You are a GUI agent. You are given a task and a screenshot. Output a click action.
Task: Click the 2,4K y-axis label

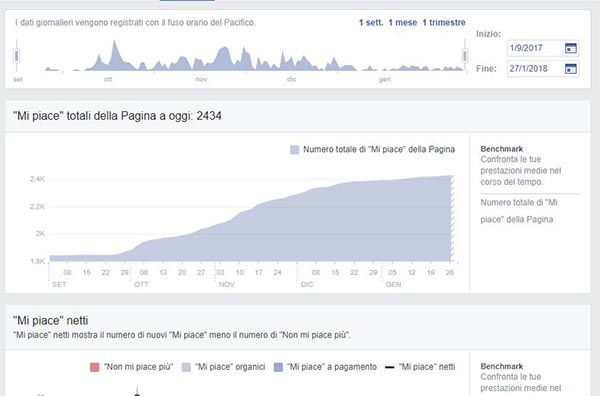(38, 179)
